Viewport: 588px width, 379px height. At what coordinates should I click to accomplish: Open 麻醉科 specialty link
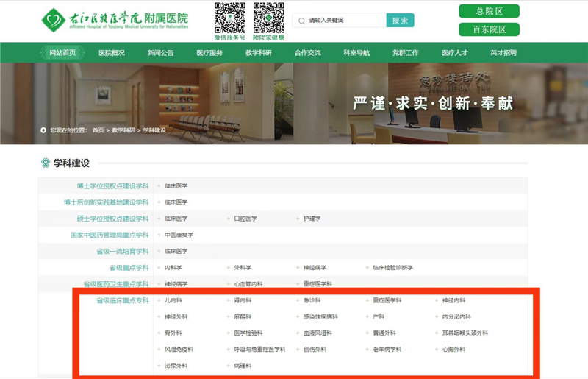(243, 316)
